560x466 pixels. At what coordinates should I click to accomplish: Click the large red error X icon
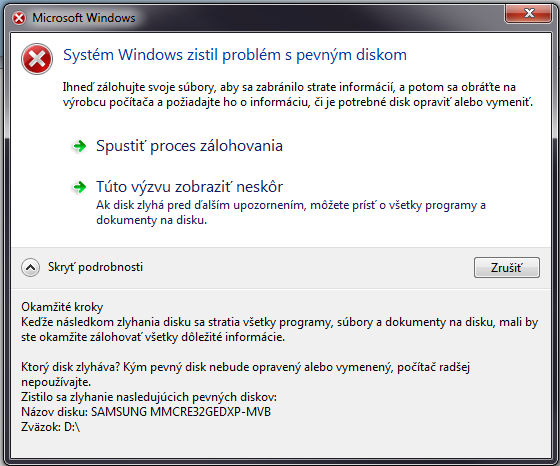[37, 59]
